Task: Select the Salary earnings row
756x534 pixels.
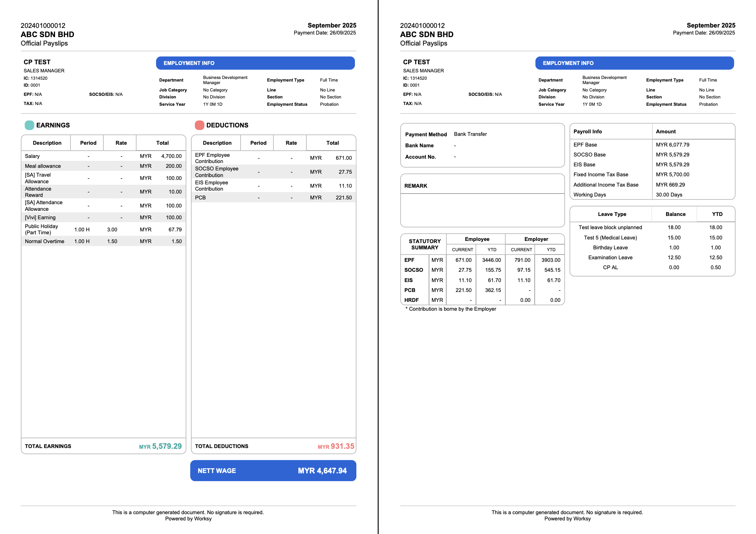Action: coord(103,156)
